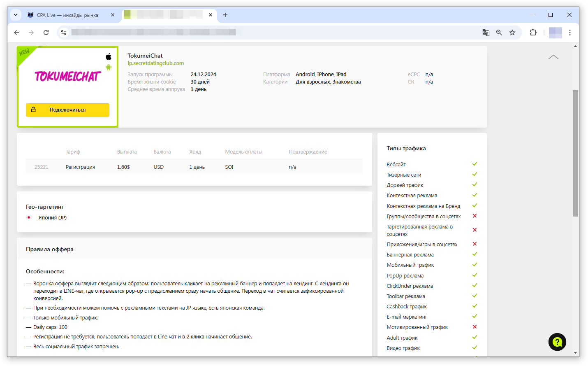Screen dimensions: 588x366
Task: Click the TokumeiChat offer title
Action: (x=145, y=56)
